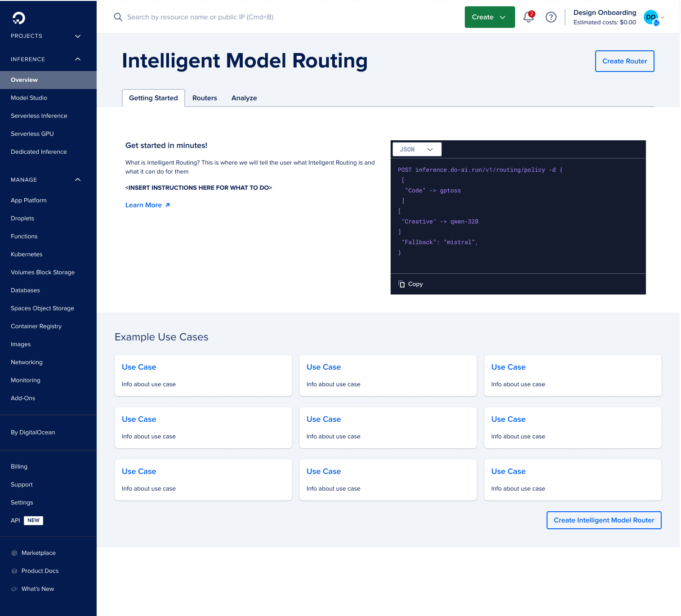Collapse the Inference section chevron

point(78,59)
